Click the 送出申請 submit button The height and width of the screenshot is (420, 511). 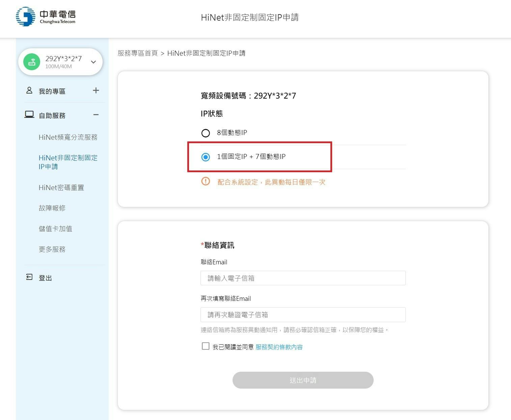coord(303,380)
